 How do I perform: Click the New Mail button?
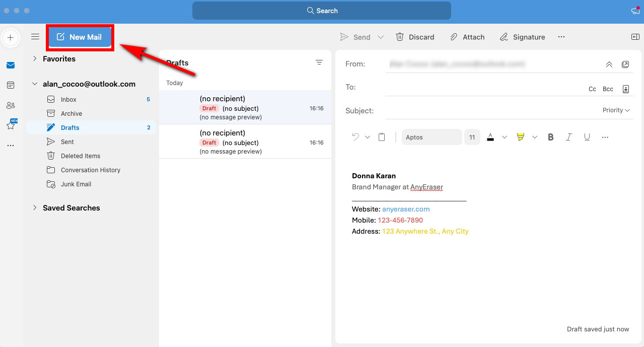(80, 37)
